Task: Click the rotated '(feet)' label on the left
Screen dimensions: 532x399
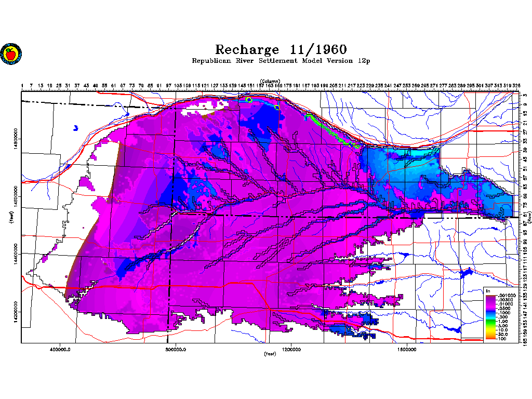Action: (12, 217)
